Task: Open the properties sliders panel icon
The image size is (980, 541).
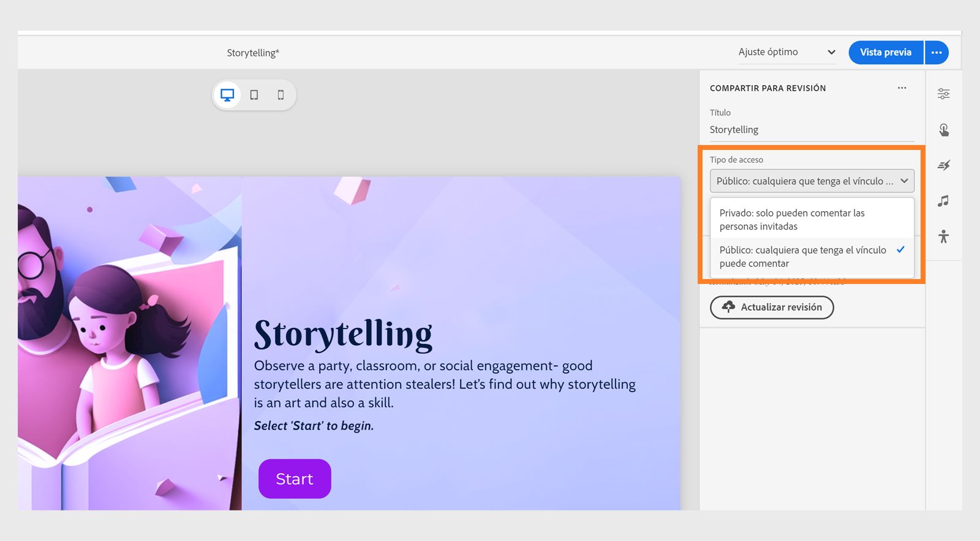Action: click(943, 94)
